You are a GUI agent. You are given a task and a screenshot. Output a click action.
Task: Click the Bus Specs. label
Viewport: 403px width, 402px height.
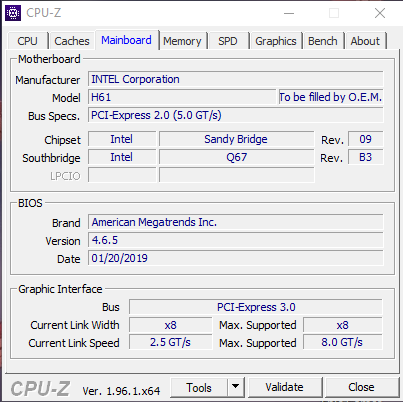coord(54,116)
